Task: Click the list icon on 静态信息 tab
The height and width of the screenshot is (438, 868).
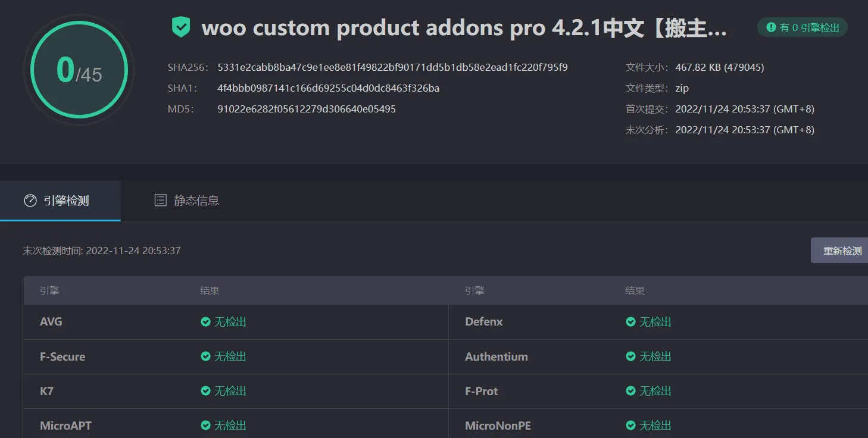Action: coord(160,201)
